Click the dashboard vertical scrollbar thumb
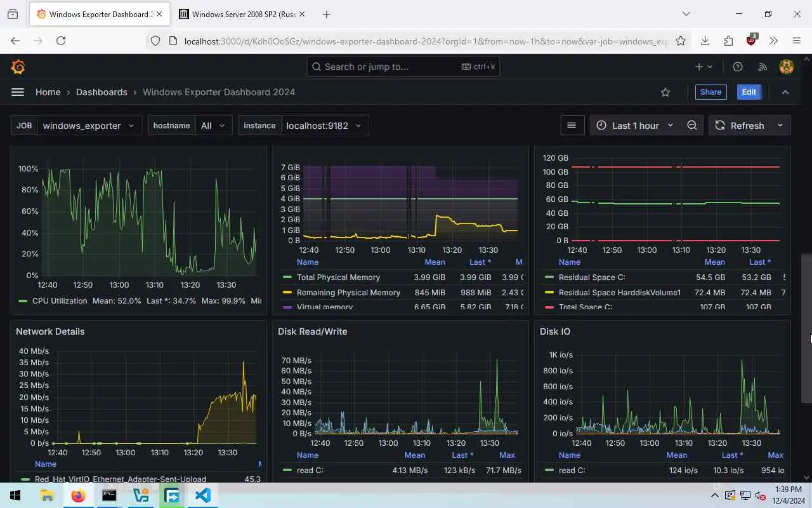Screen dimensions: 812x508 click(x=806, y=328)
